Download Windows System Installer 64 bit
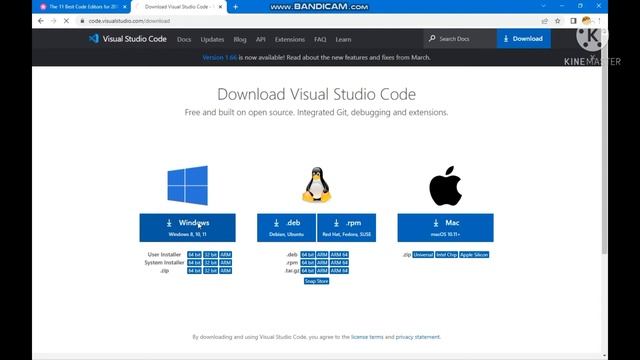The image size is (640, 360). [194, 263]
